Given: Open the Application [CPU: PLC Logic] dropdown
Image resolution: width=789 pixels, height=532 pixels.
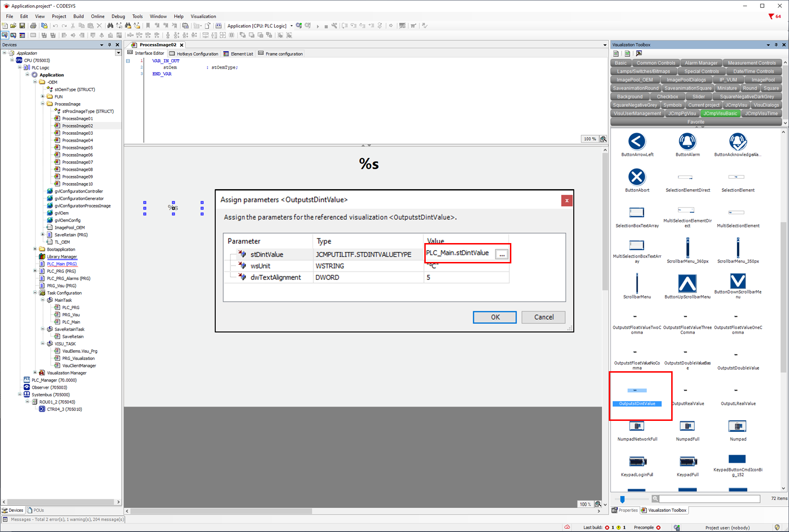Looking at the screenshot, I should coord(291,26).
